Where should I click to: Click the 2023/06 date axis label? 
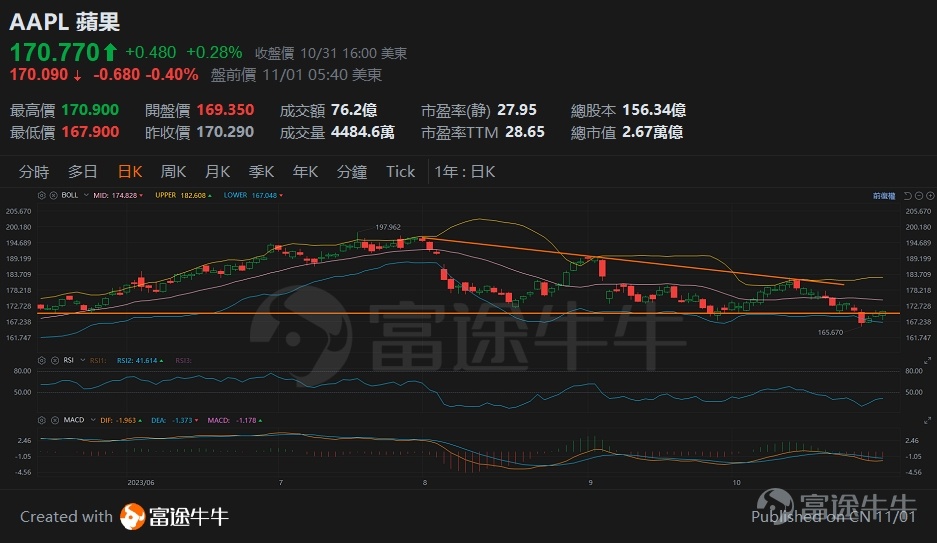click(140, 482)
